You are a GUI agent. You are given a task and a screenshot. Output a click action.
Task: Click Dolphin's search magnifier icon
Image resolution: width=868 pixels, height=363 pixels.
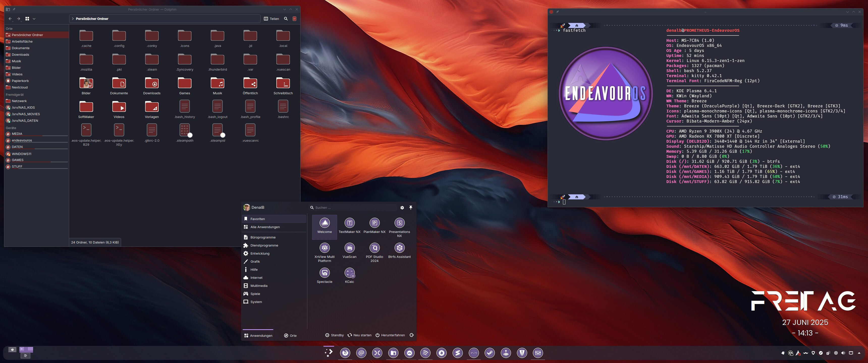pos(286,19)
